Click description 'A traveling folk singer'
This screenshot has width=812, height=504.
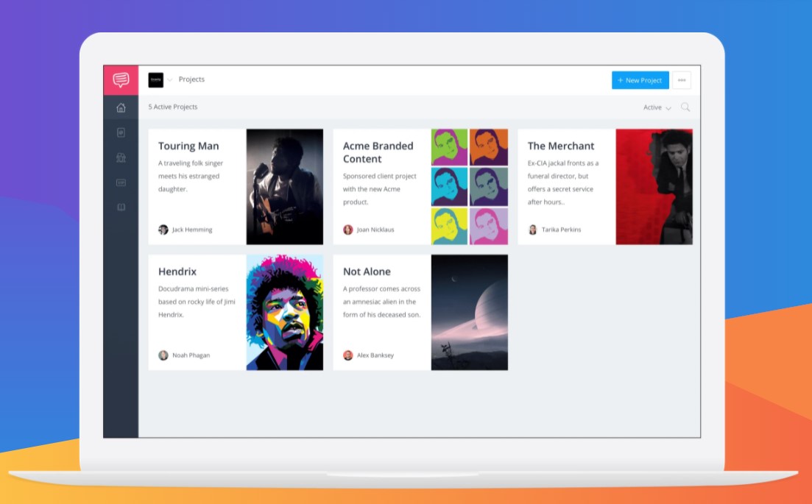pos(191,163)
